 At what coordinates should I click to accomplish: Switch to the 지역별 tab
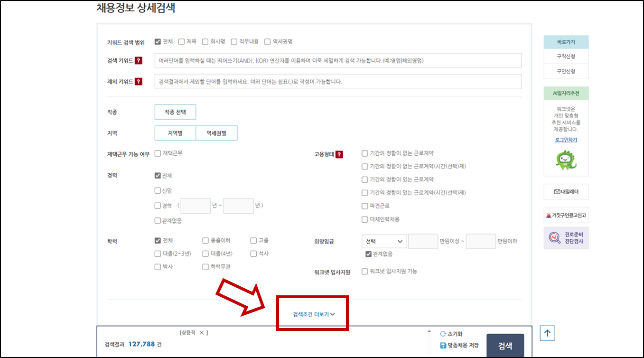(175, 133)
